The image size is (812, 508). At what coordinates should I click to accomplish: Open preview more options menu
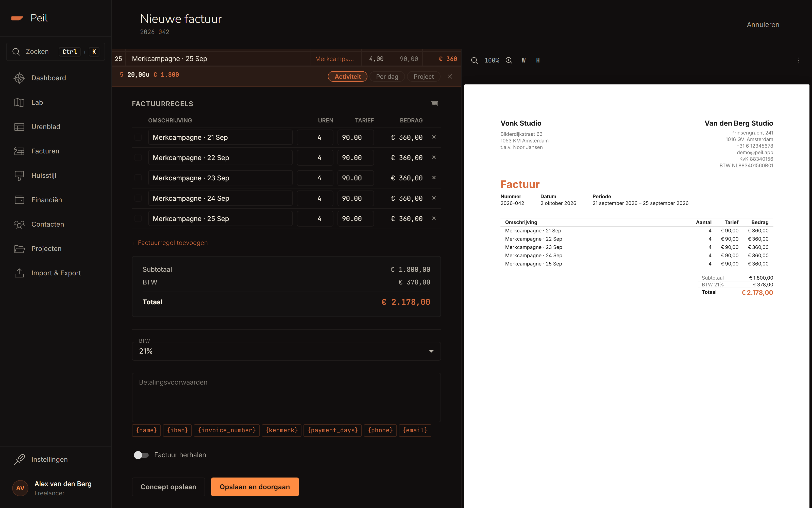tap(799, 60)
